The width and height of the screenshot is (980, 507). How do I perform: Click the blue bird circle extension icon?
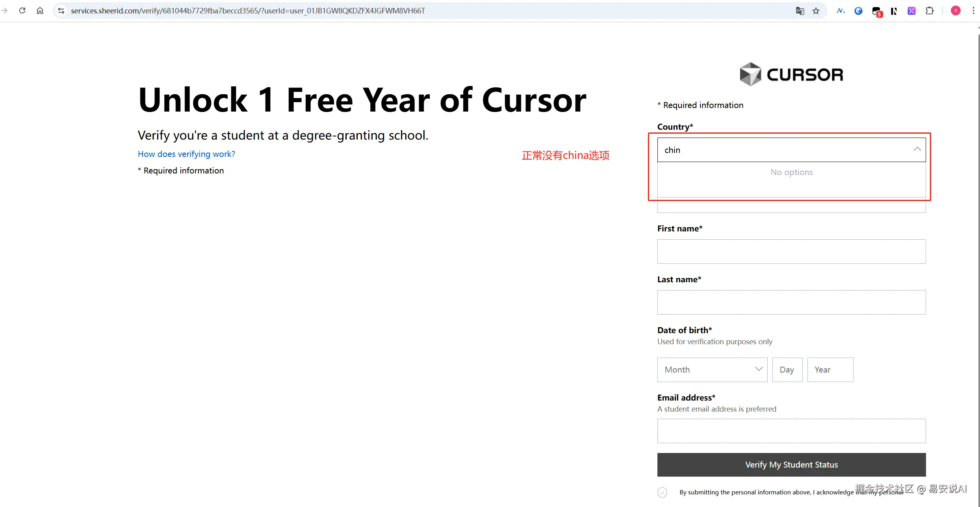858,11
